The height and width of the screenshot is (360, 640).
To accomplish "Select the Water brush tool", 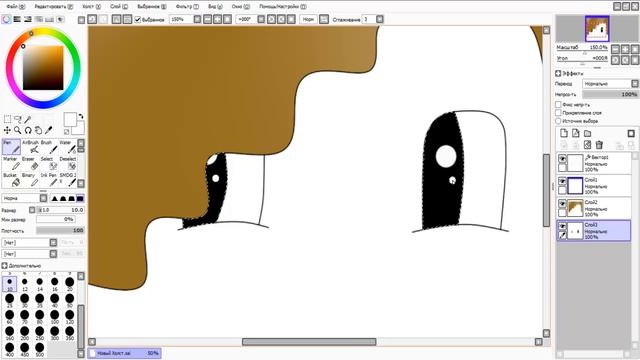I will click(67, 147).
